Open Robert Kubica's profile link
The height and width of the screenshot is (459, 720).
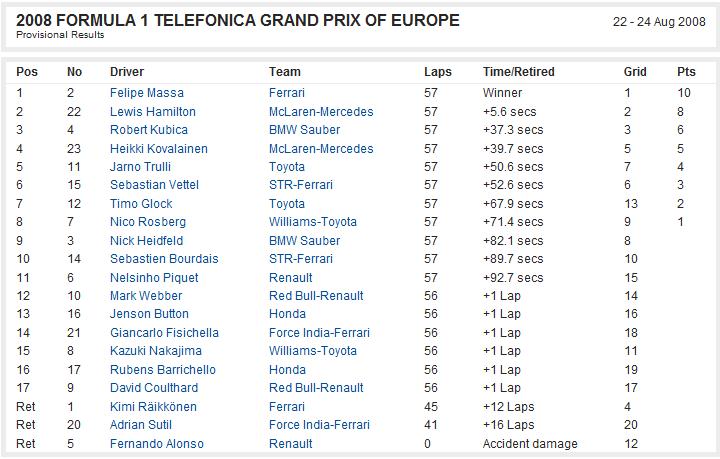click(x=148, y=130)
